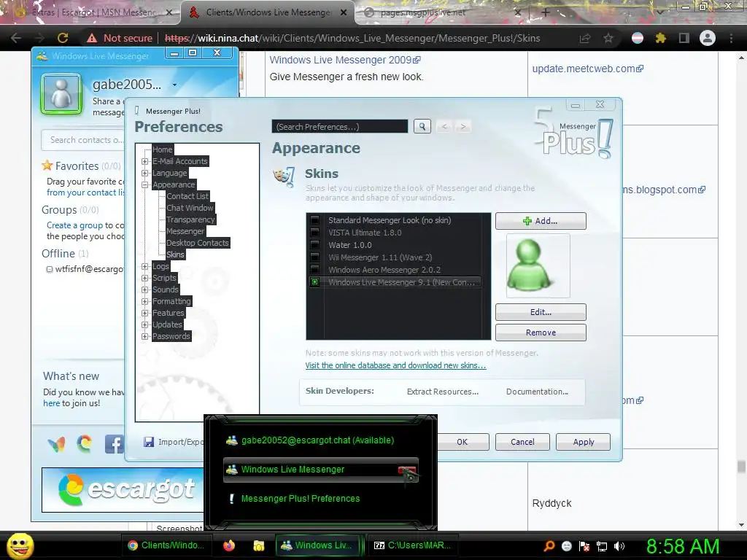This screenshot has width=747, height=560.
Task: Expand the Language tree node
Action: click(145, 173)
